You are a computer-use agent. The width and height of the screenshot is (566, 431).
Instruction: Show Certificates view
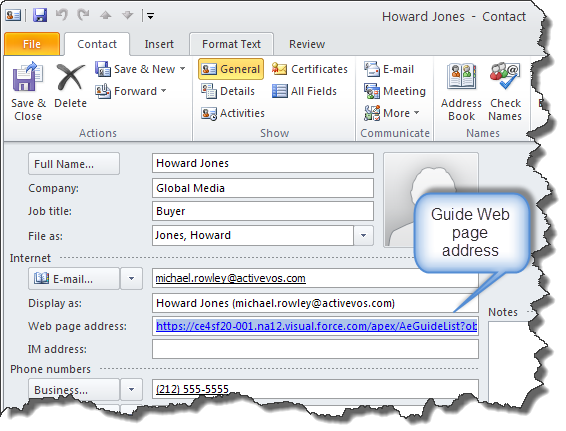[x=310, y=69]
